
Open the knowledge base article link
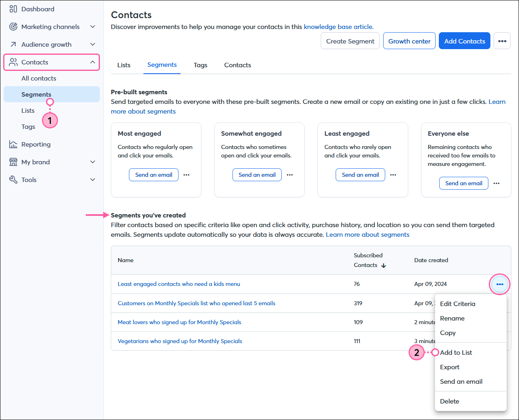point(338,27)
